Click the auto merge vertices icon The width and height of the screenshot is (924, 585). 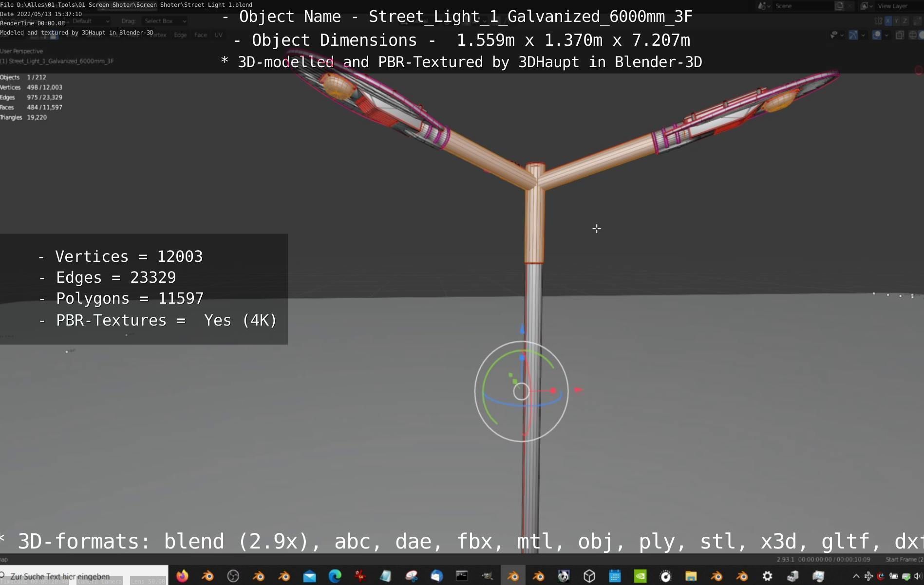(x=918, y=21)
